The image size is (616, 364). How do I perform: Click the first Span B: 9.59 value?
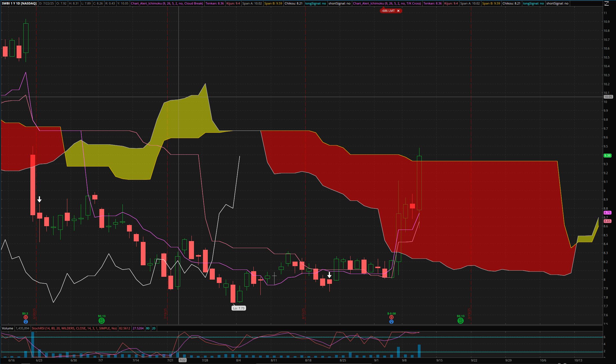tap(273, 3)
